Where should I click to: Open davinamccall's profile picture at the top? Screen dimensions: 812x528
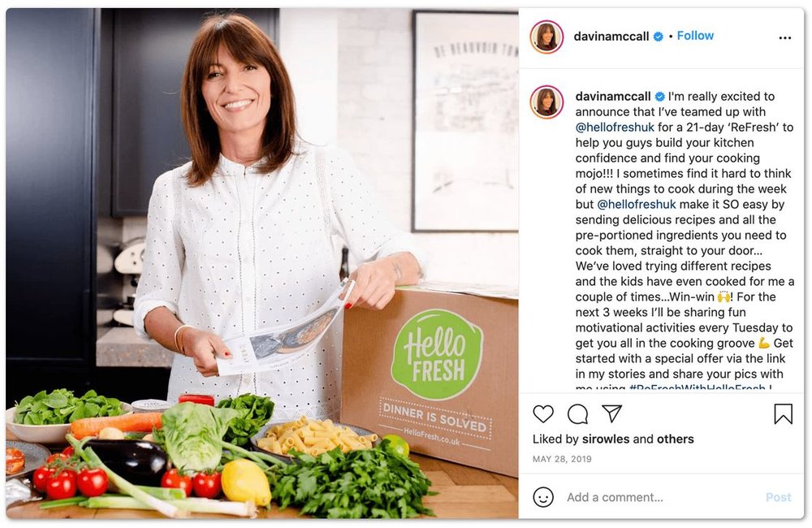click(x=547, y=36)
